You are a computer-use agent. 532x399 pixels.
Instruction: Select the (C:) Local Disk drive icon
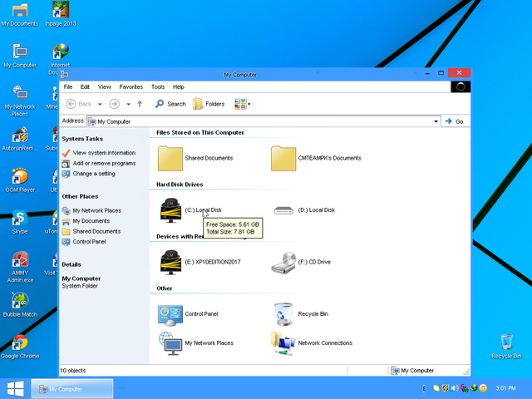pos(170,210)
